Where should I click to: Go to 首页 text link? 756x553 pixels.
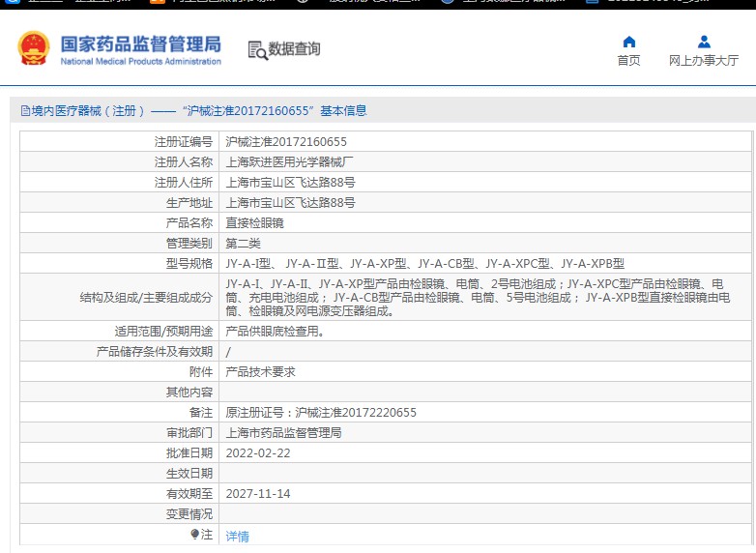(x=628, y=60)
